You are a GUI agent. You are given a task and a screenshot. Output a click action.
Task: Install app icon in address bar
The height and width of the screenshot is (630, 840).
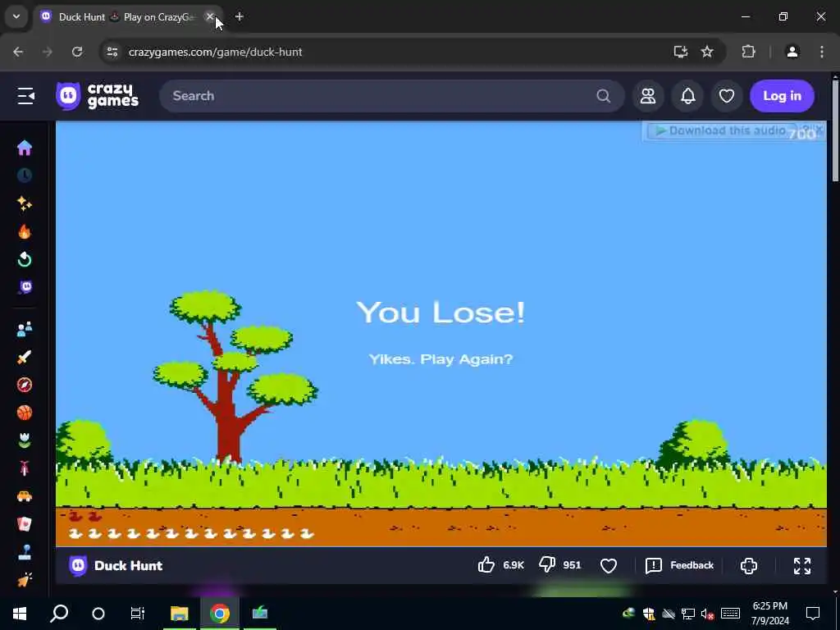tap(680, 52)
